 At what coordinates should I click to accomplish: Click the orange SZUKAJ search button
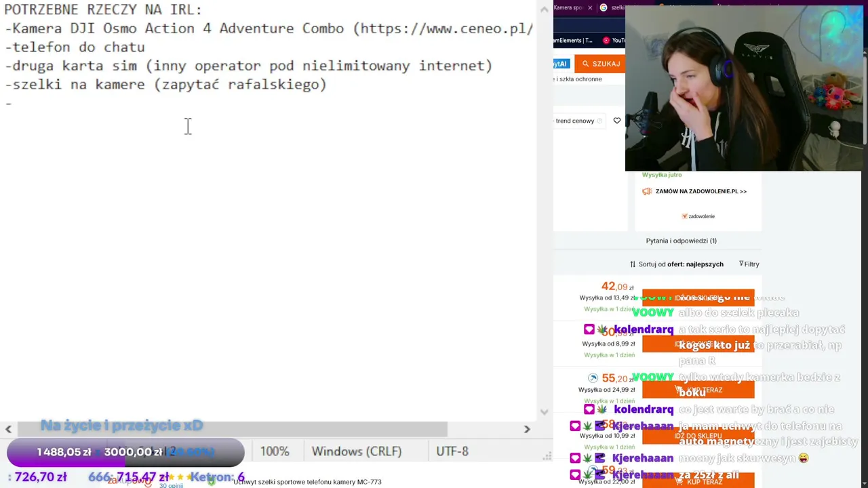coord(599,64)
